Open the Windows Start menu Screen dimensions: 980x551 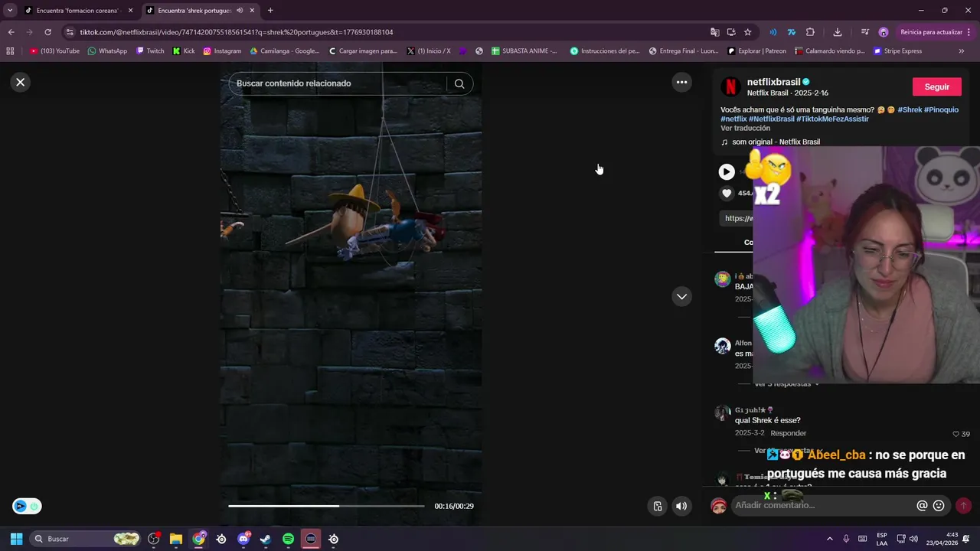16,539
